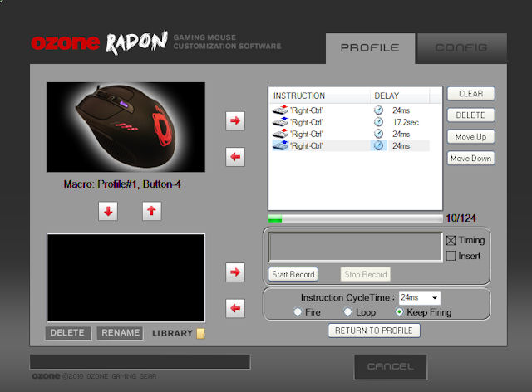Enable the Timing checkbox

click(x=451, y=240)
